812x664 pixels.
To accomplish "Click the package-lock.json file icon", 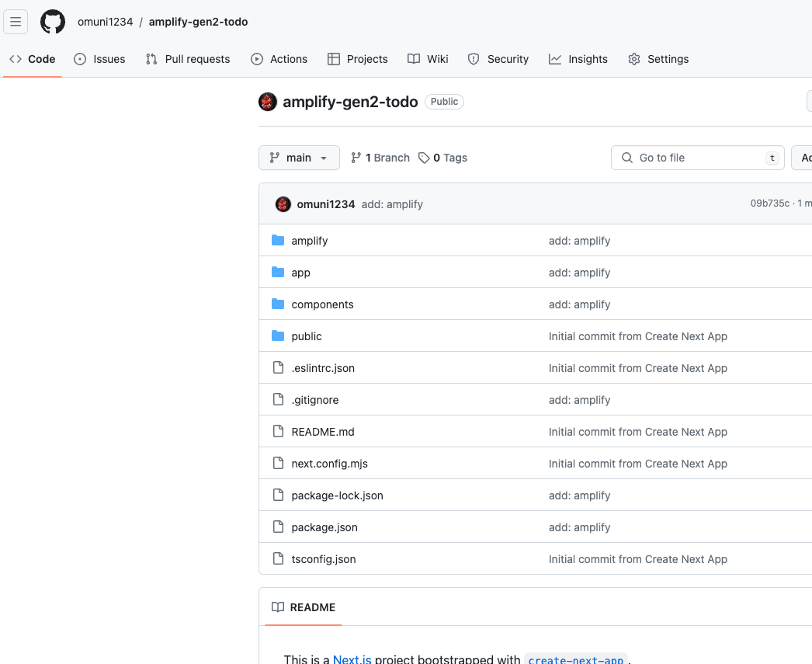I will 278,495.
